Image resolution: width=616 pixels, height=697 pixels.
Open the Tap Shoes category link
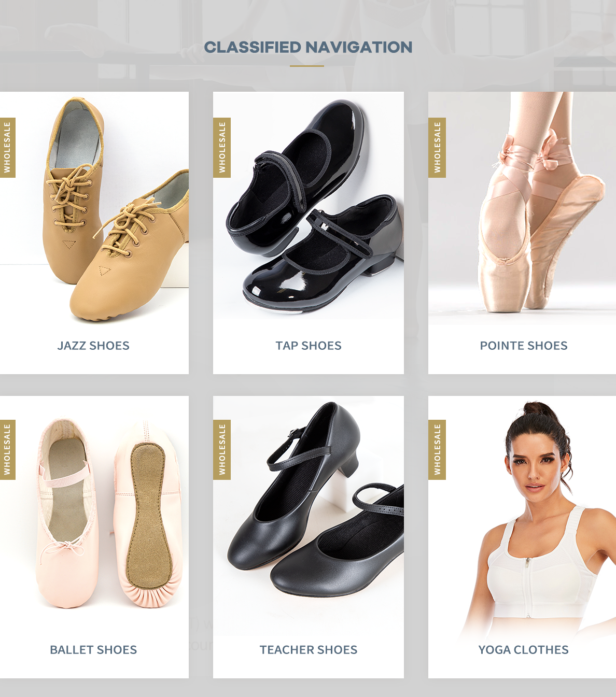coord(309,346)
